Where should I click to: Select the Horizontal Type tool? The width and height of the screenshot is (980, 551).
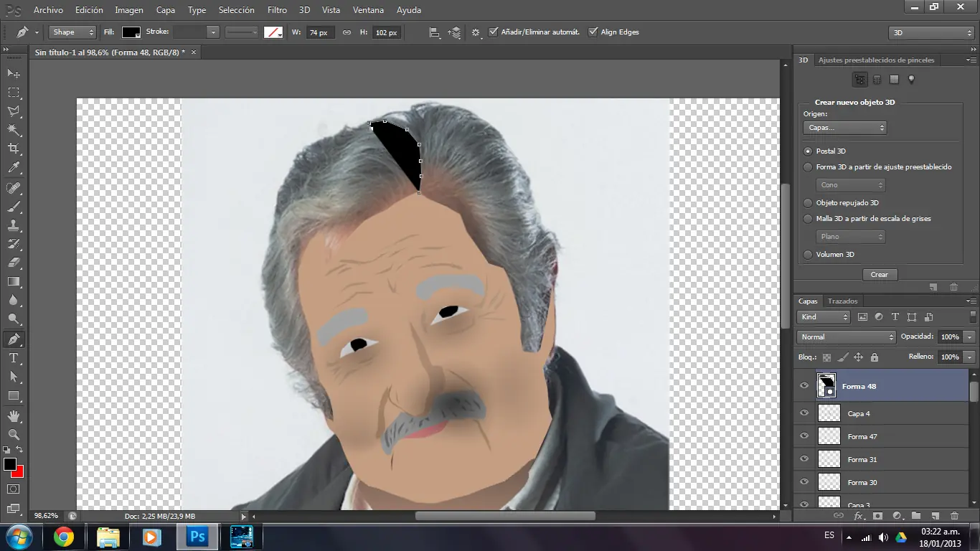tap(14, 358)
